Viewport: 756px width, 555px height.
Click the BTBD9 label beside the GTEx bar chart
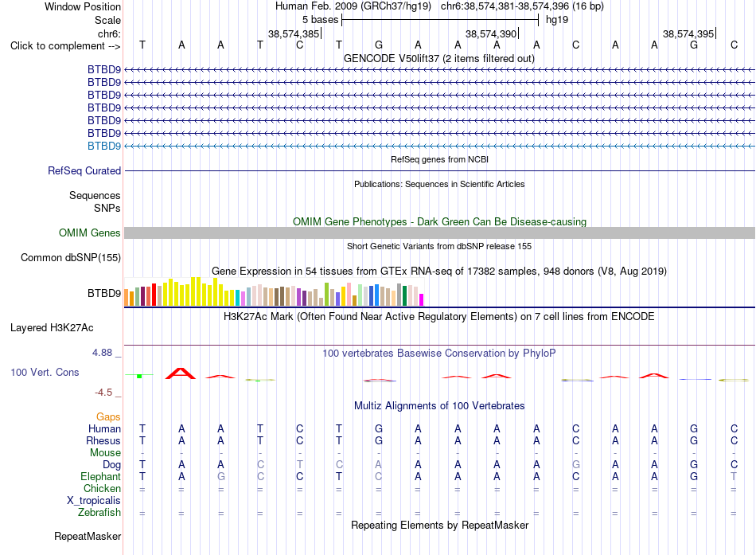click(x=104, y=294)
